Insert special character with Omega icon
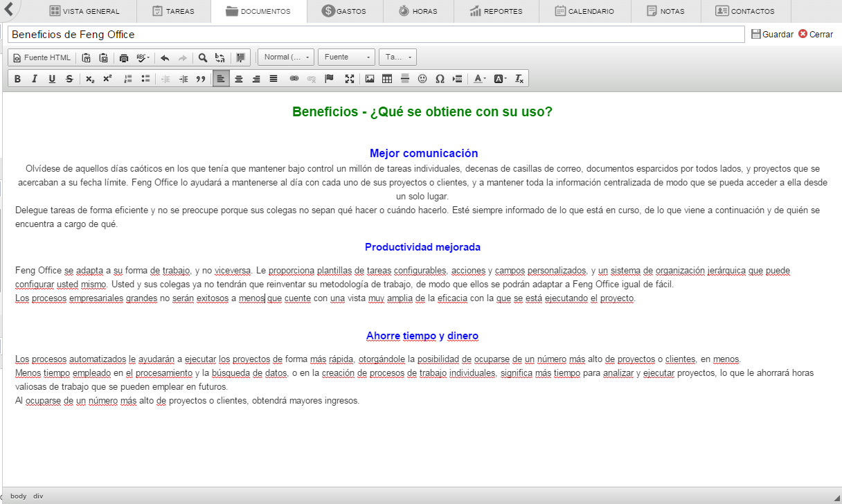This screenshot has width=842, height=504. [440, 79]
